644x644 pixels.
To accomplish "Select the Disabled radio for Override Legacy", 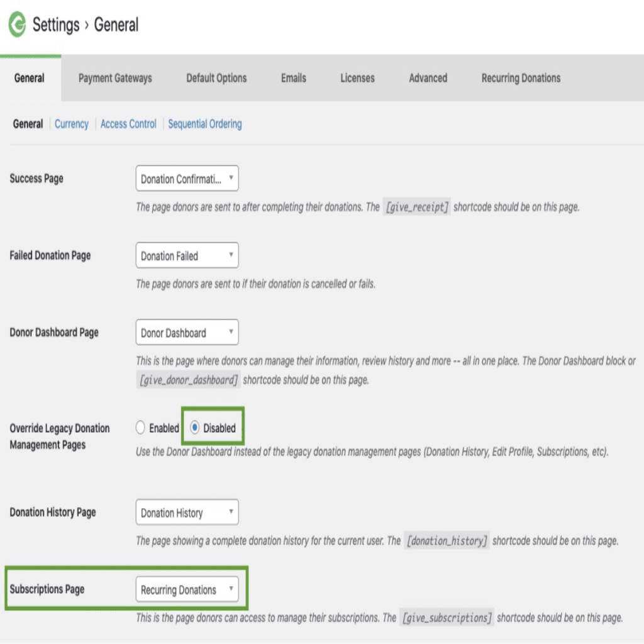I will click(x=195, y=428).
